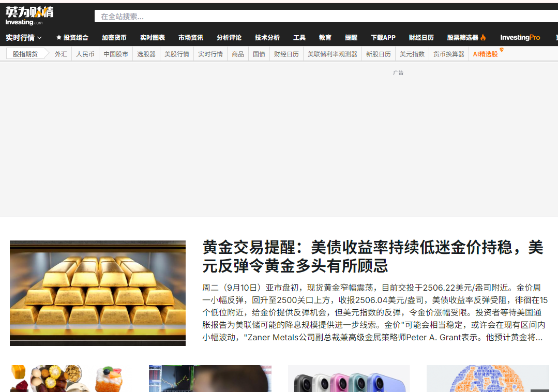Image resolution: width=558 pixels, height=392 pixels.
Task: Open the 分析评论 menu
Action: coord(229,38)
